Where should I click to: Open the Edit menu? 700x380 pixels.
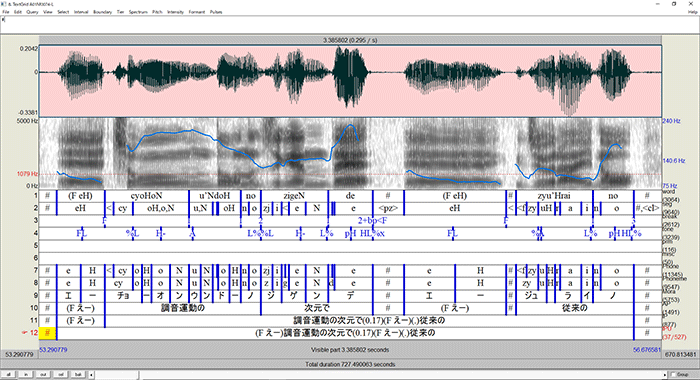pos(18,12)
